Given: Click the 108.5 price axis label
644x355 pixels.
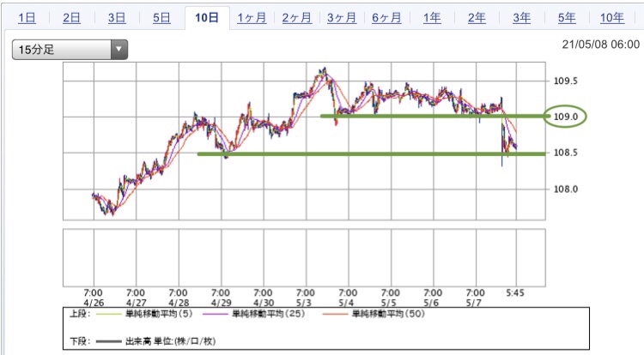Looking at the screenshot, I should coord(565,153).
